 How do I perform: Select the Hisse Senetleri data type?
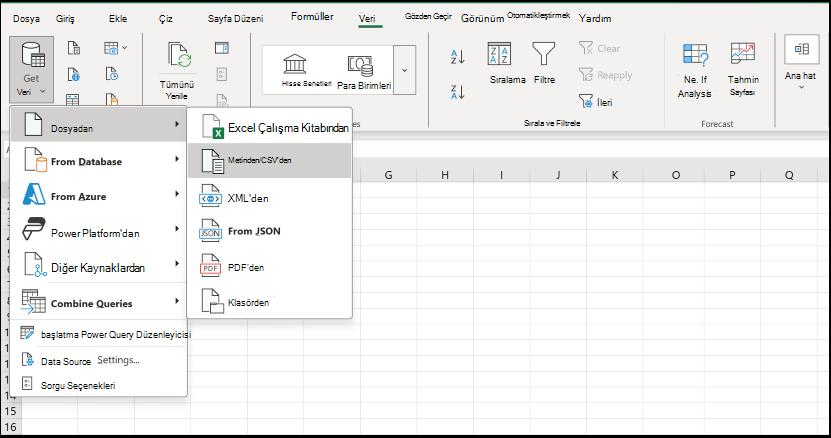coord(306,71)
